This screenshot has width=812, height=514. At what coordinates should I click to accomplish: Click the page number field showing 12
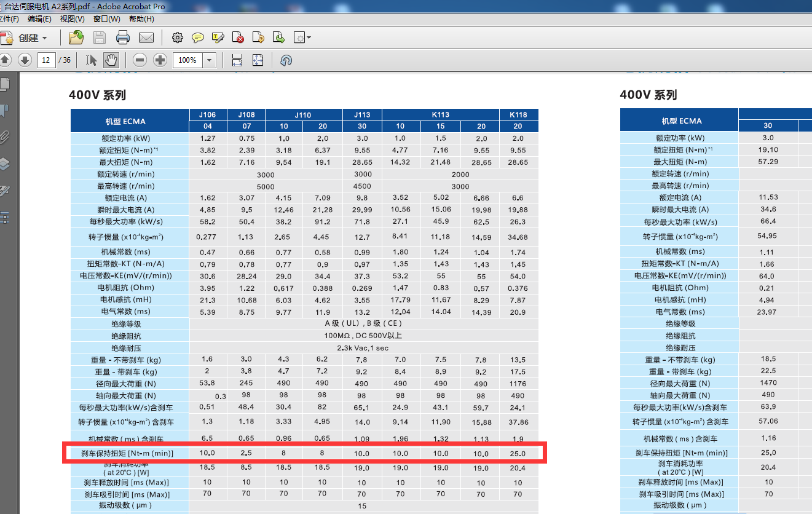(x=46, y=60)
